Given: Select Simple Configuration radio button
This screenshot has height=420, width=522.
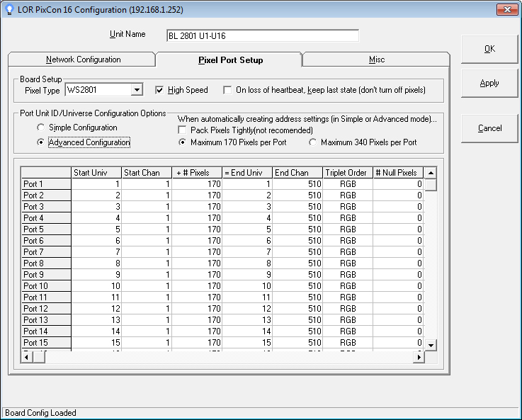Looking at the screenshot, I should coord(41,127).
